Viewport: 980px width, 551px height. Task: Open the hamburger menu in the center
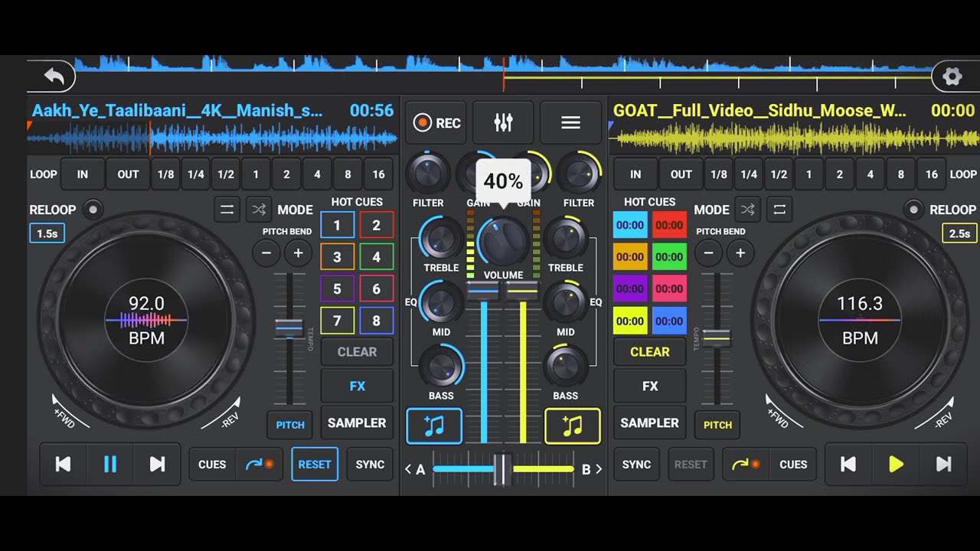pyautogui.click(x=570, y=122)
